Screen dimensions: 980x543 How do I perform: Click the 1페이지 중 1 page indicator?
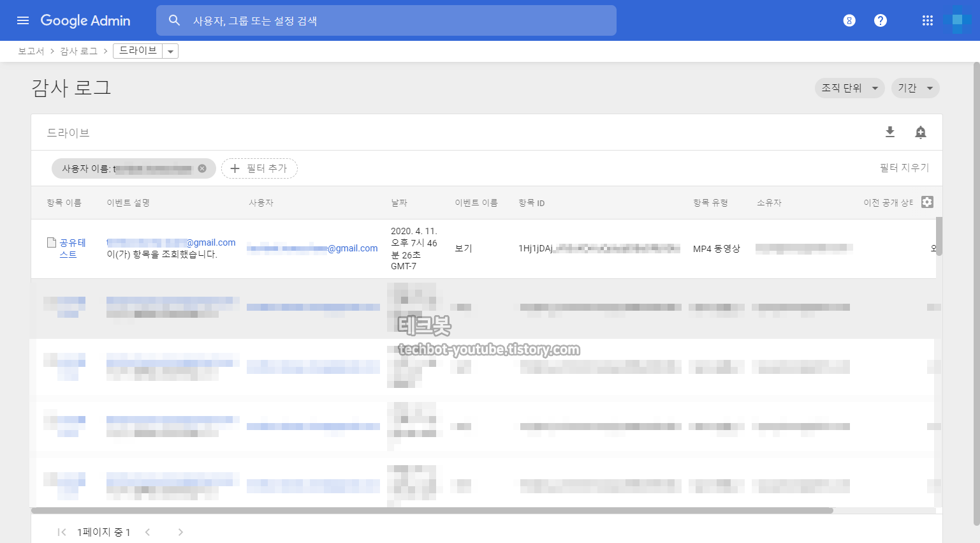(x=104, y=532)
